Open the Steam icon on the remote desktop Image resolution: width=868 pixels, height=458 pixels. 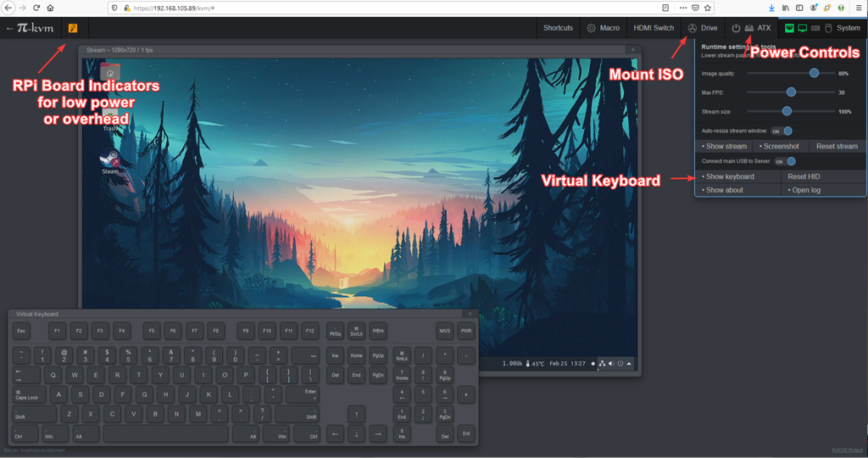coord(109,161)
